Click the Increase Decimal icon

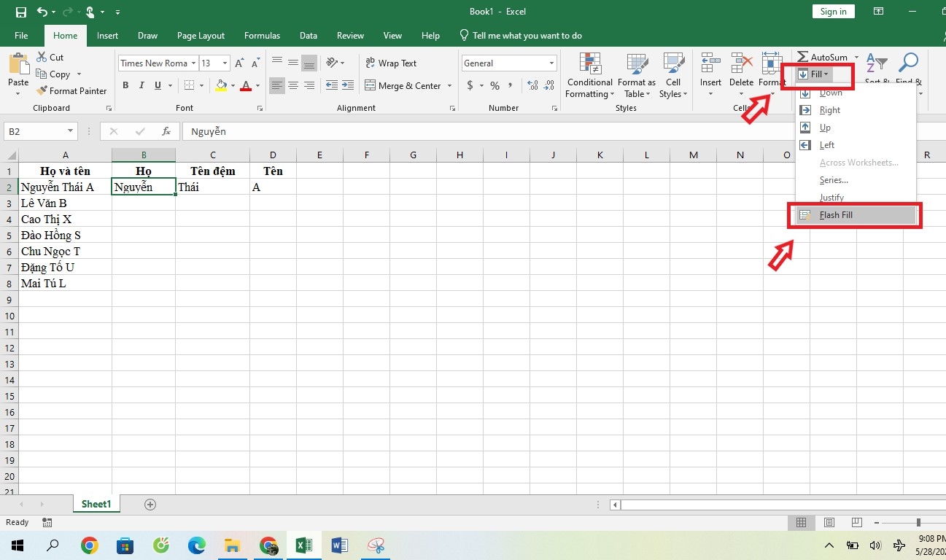pyautogui.click(x=531, y=85)
